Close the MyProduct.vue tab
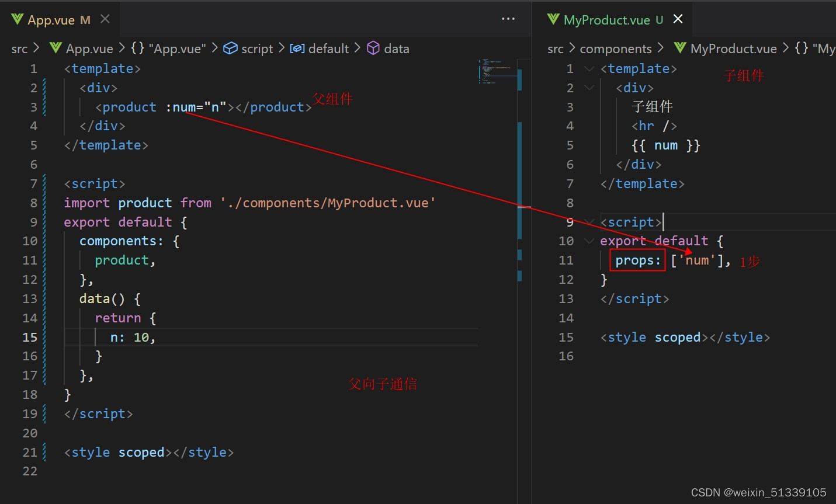The height and width of the screenshot is (504, 836). click(x=678, y=19)
